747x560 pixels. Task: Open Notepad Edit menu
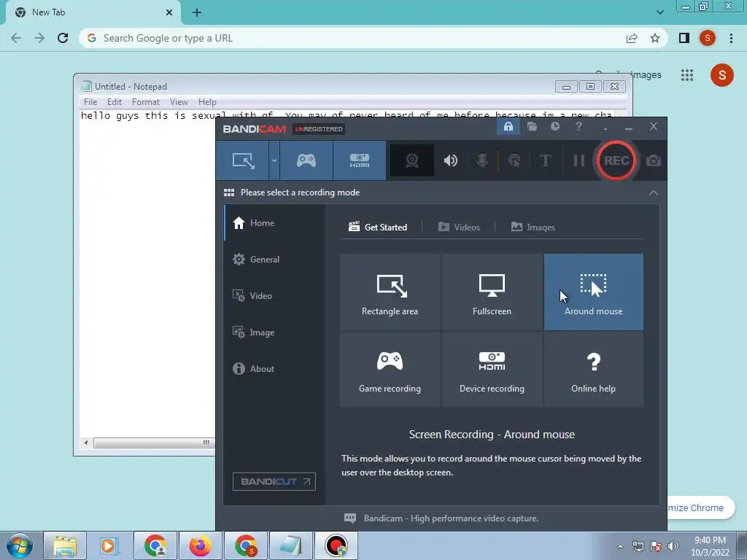tap(115, 102)
